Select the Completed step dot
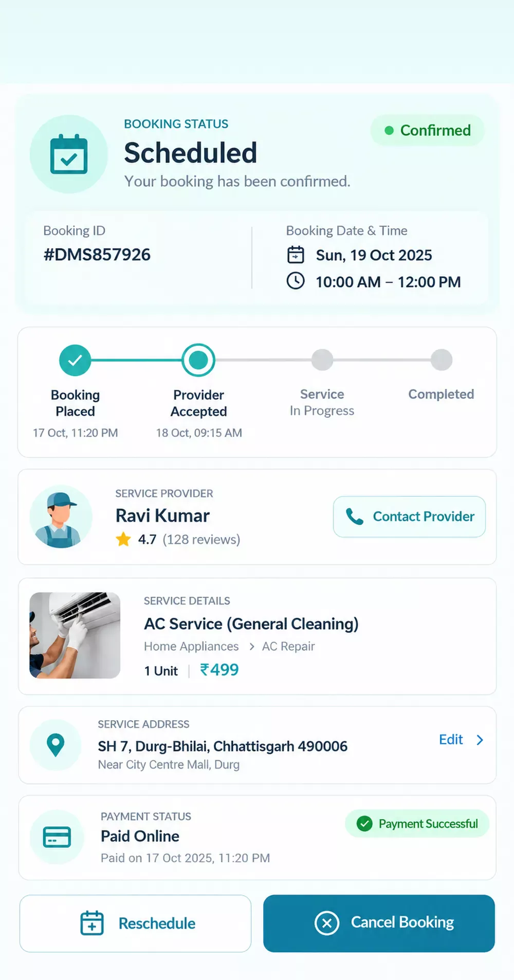 point(442,360)
